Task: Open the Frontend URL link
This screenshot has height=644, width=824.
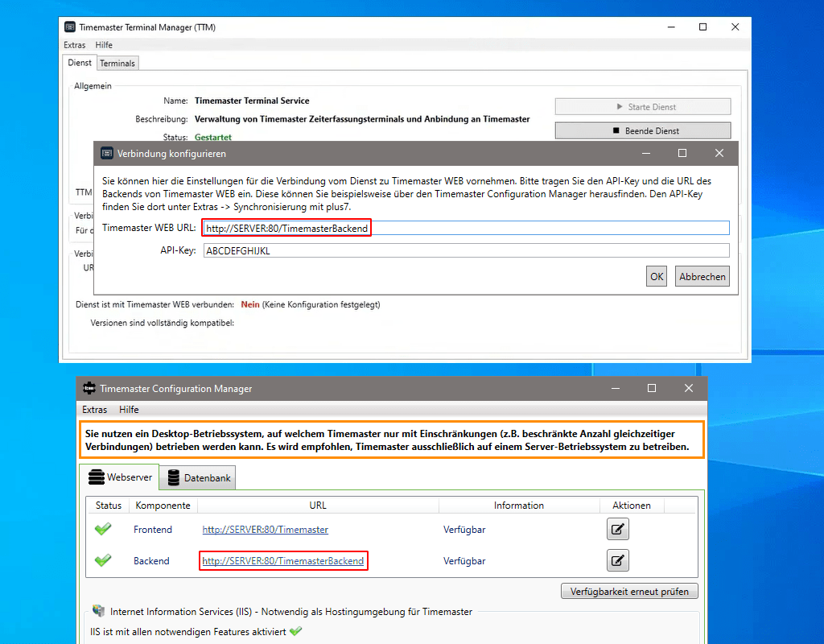Action: click(x=265, y=529)
